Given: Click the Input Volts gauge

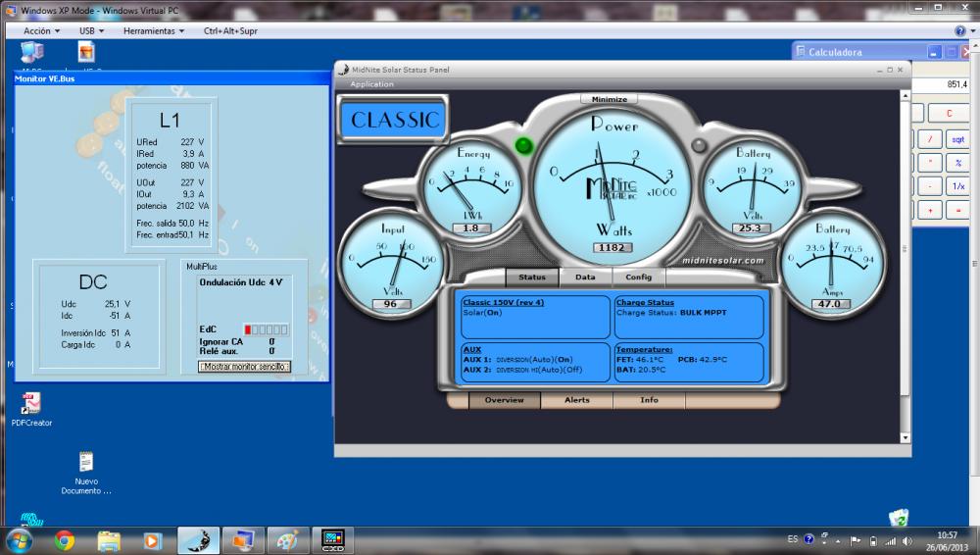Looking at the screenshot, I should [x=391, y=264].
